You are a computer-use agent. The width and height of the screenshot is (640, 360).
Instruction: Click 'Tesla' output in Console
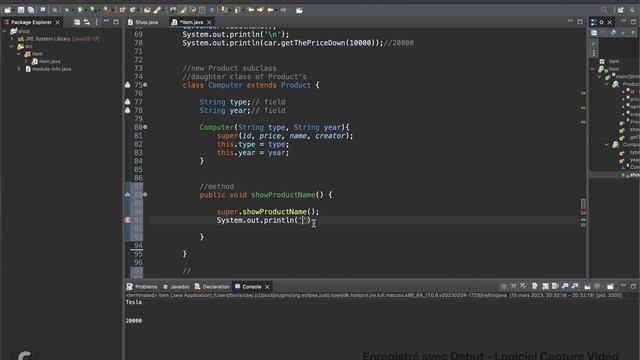click(x=133, y=302)
